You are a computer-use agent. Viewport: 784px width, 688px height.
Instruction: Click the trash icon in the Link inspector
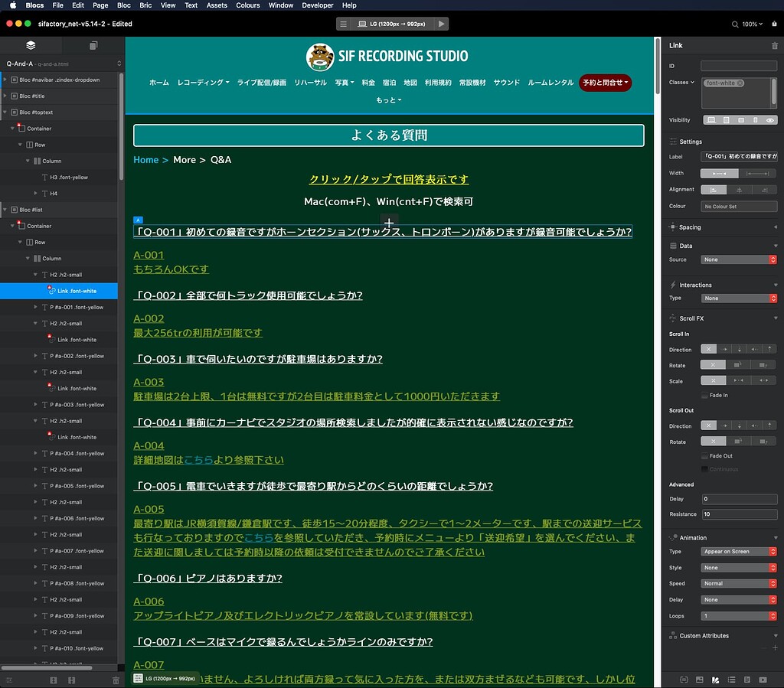click(774, 46)
